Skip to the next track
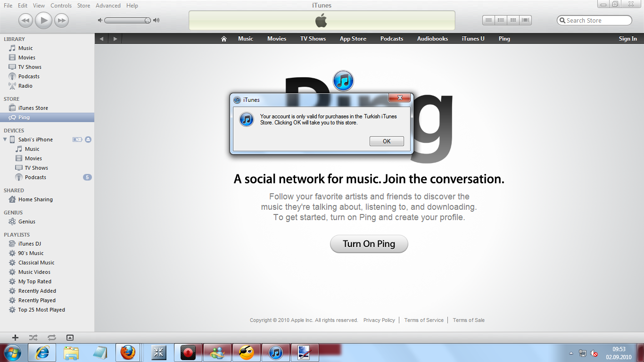644x362 pixels. point(61,20)
